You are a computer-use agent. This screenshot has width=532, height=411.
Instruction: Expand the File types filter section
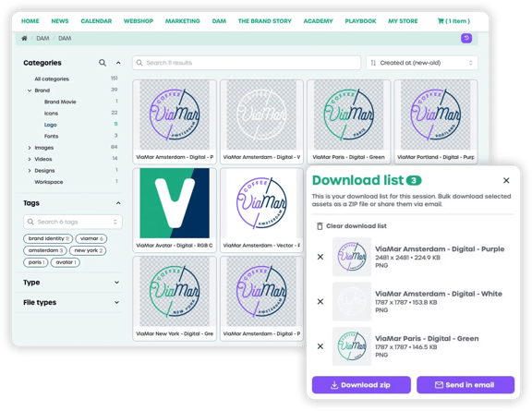(116, 302)
